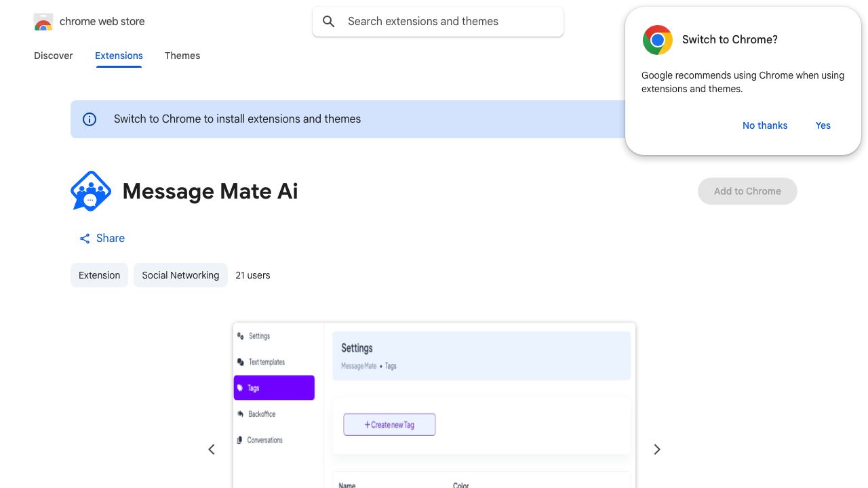Click Yes in the Switch to Chrome popup
The image size is (868, 488).
click(823, 125)
